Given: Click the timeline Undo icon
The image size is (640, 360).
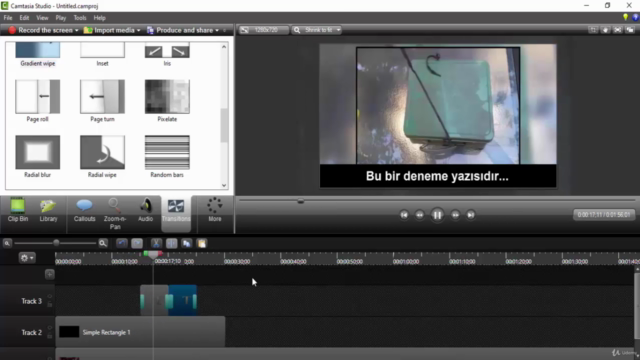Looking at the screenshot, I should [122, 243].
